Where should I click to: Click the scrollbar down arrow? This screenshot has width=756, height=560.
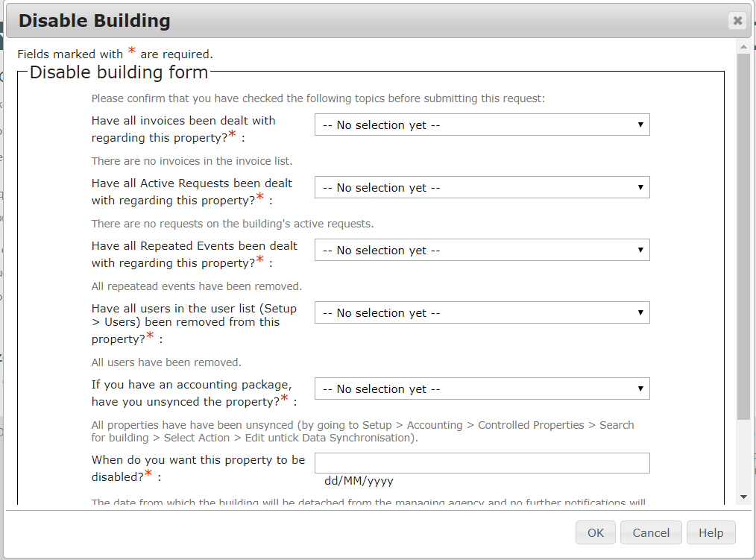743,497
